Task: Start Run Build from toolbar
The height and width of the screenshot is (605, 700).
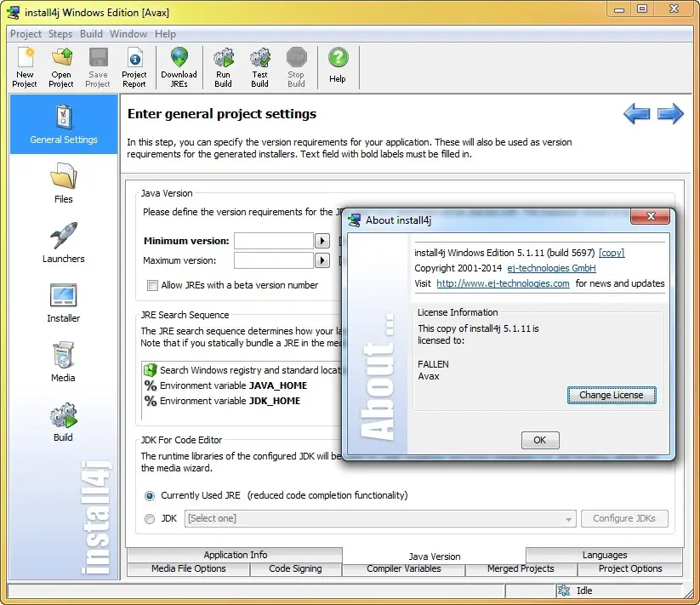Action: (223, 68)
